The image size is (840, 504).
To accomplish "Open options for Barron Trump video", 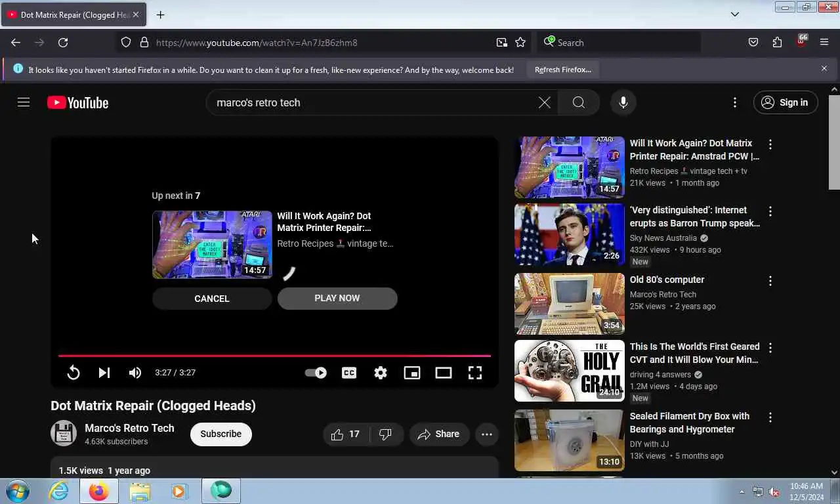I will tap(770, 211).
